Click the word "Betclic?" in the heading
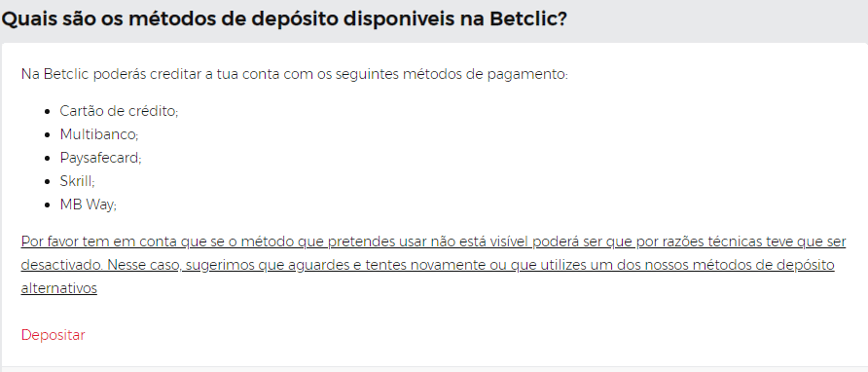This screenshot has height=372, width=868. [528, 19]
